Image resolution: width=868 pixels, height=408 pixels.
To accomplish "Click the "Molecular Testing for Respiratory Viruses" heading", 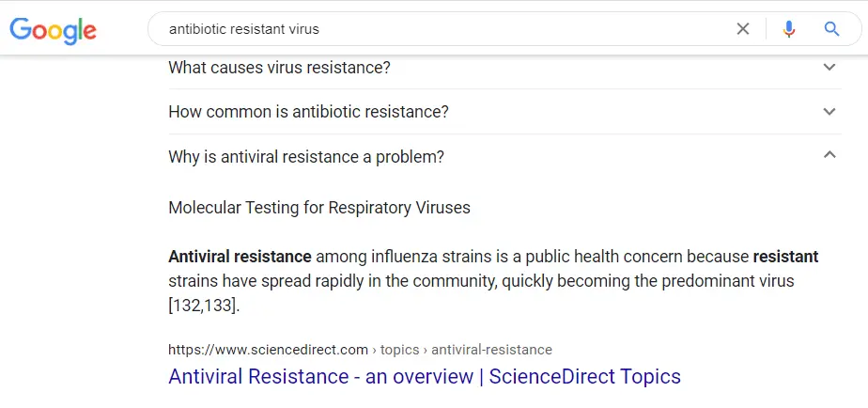I will click(318, 208).
